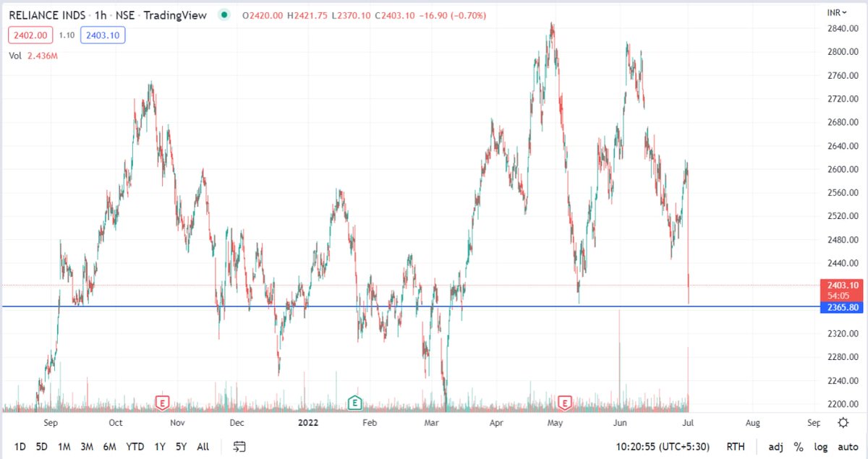Toggle the adj adjustment option
This screenshot has width=868, height=459.
point(776,447)
